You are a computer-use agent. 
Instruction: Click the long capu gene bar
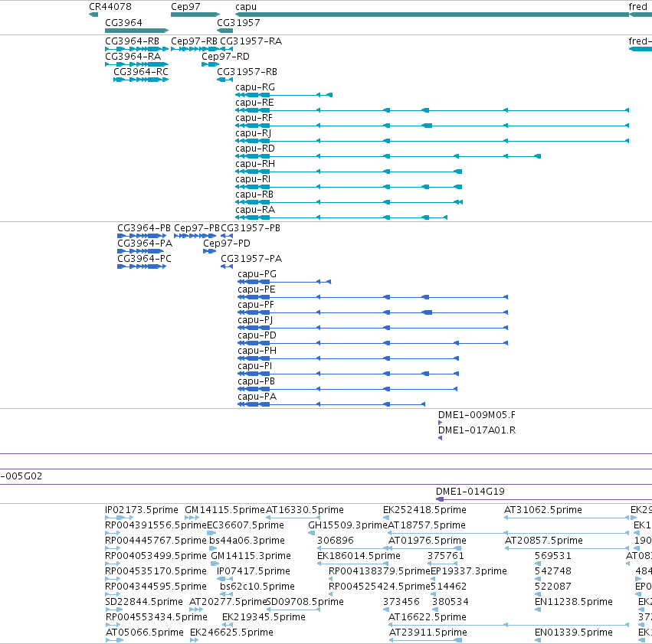tap(432, 15)
